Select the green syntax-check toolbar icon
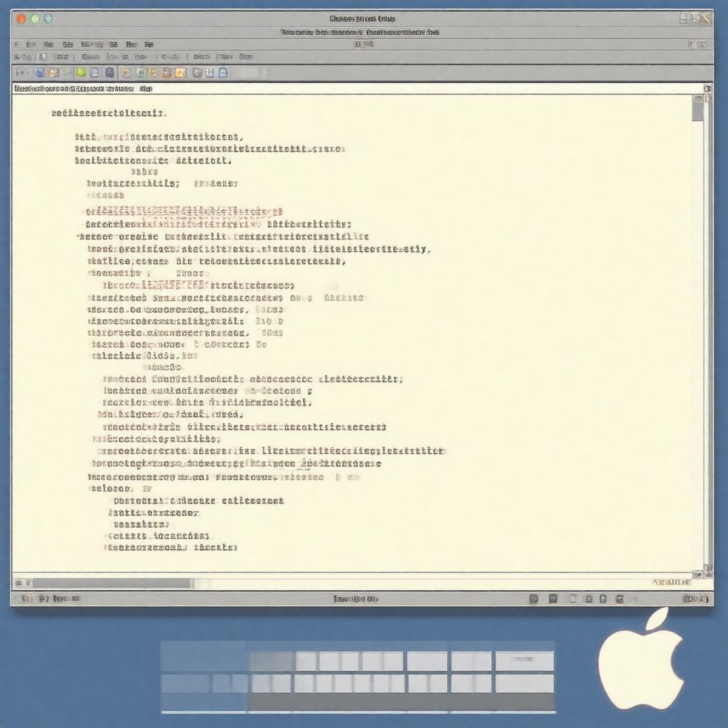This screenshot has height=728, width=728. click(x=80, y=73)
